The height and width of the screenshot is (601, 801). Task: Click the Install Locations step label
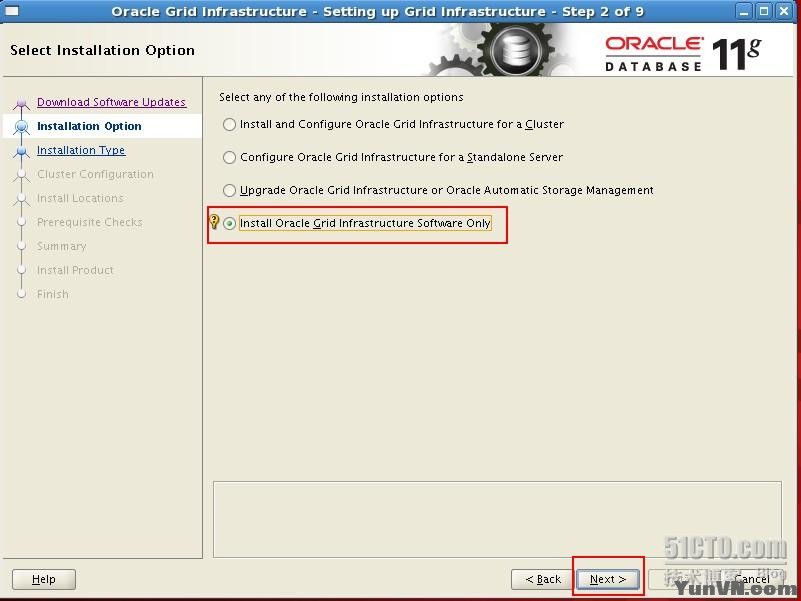pyautogui.click(x=80, y=198)
